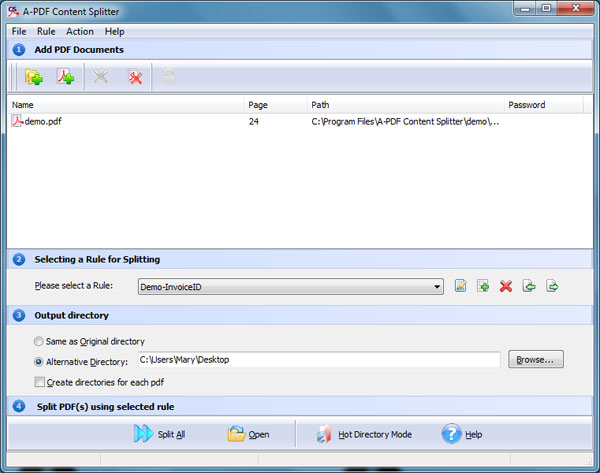Click the Alternative Directory path field
This screenshot has width=600, height=473.
click(x=319, y=359)
